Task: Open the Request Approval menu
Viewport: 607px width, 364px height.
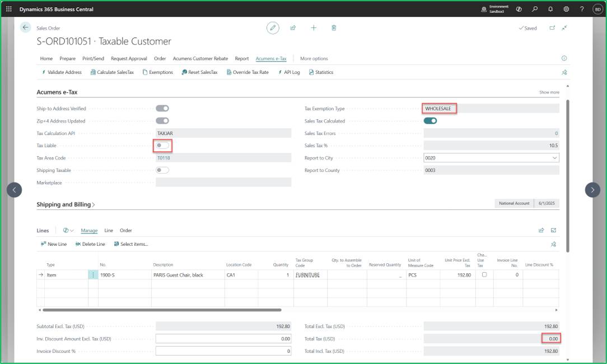Action: tap(129, 58)
